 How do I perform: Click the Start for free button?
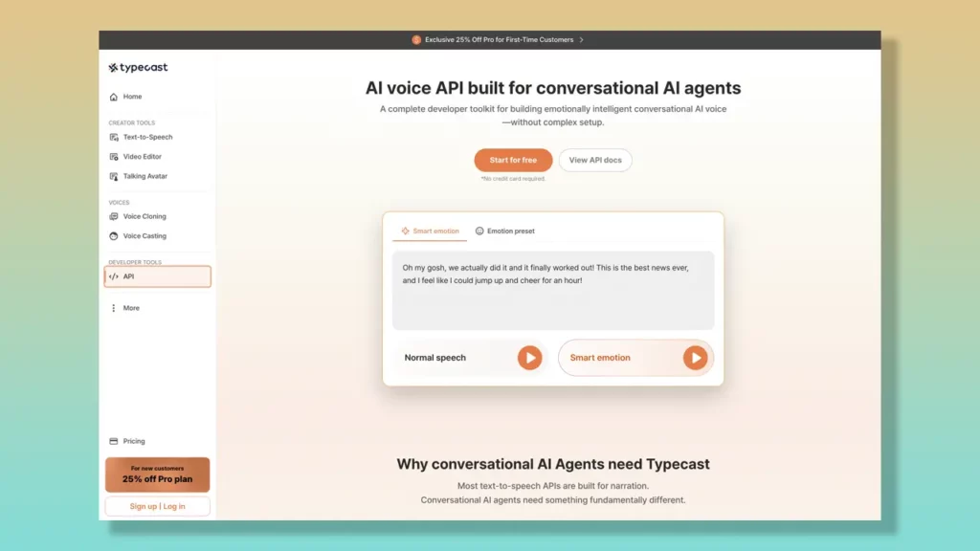(x=513, y=160)
